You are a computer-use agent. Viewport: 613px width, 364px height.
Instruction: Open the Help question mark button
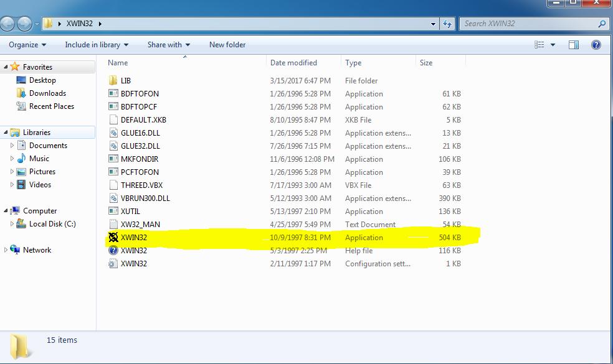[596, 45]
